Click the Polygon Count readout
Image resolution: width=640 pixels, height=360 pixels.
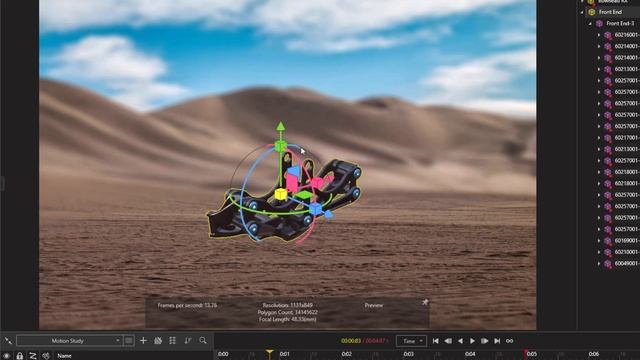[x=288, y=312]
